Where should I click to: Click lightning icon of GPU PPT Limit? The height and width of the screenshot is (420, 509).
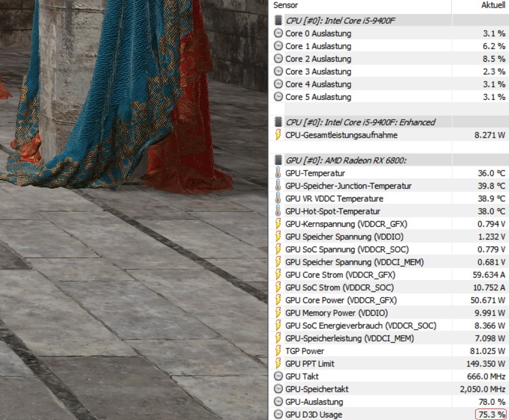[278, 363]
